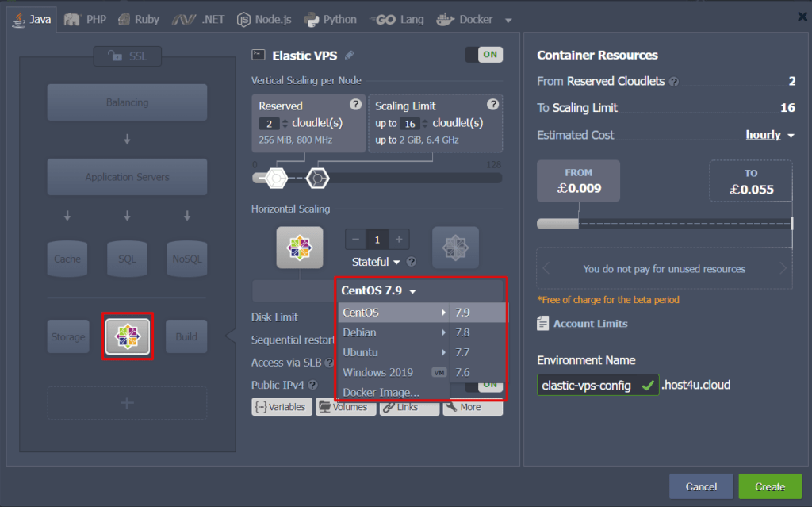Click the Scaling Limit value field

tap(410, 124)
